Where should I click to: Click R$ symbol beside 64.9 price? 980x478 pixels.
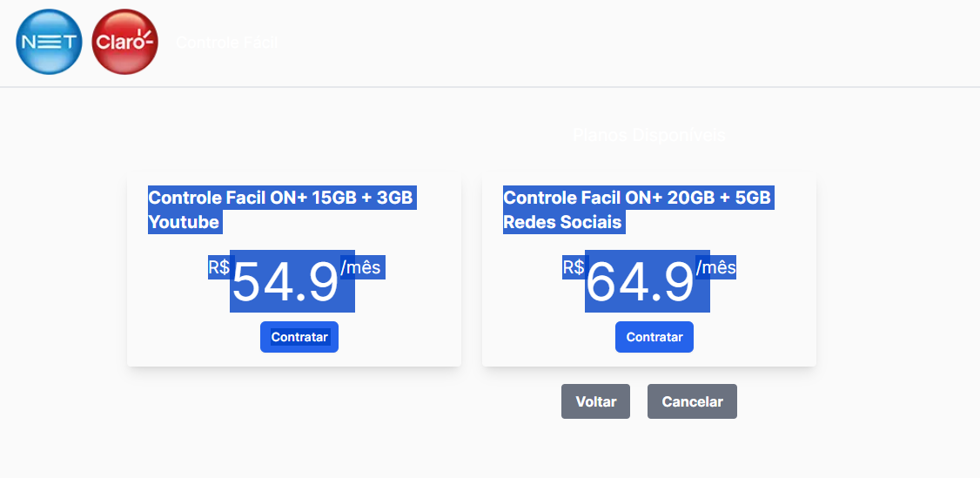coord(574,267)
